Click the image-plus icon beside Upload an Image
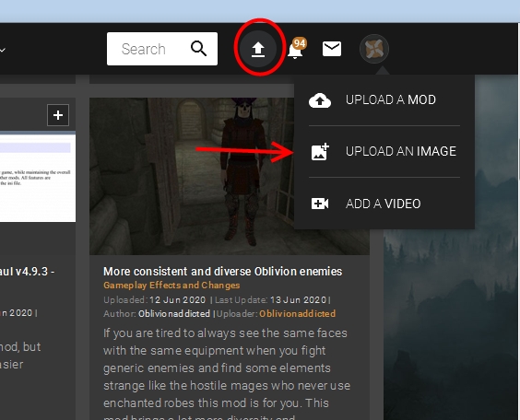520x420 pixels. pos(320,152)
